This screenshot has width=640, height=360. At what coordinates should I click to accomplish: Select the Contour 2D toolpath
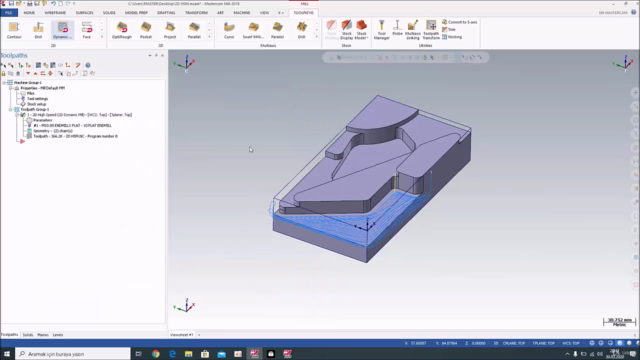(x=14, y=30)
